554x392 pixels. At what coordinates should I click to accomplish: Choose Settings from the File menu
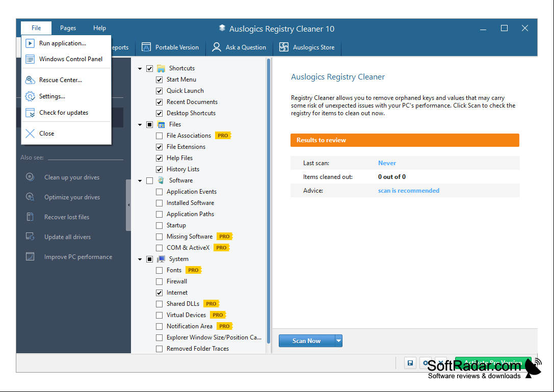click(x=66, y=96)
